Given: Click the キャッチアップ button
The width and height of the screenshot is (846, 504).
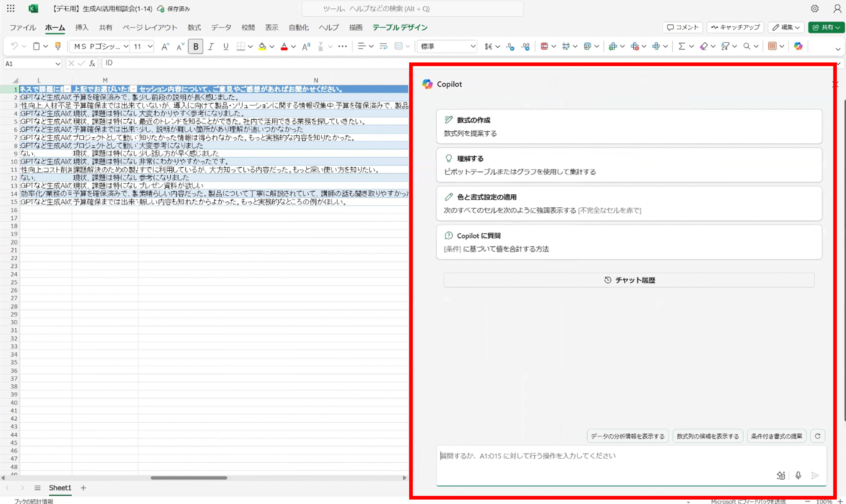Looking at the screenshot, I should [x=735, y=27].
